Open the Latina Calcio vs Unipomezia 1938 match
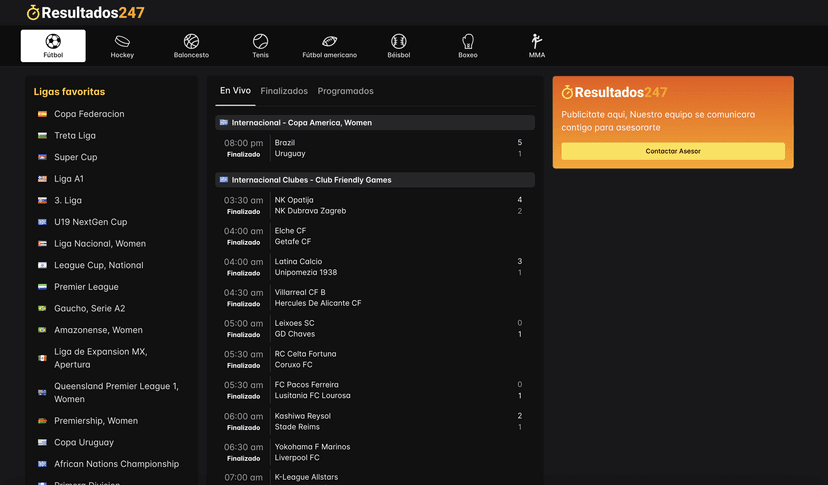The image size is (828, 485). pyautogui.click(x=375, y=267)
